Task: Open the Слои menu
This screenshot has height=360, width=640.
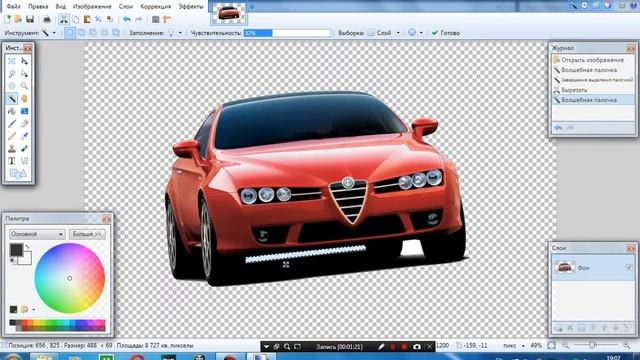Action: coord(126,7)
